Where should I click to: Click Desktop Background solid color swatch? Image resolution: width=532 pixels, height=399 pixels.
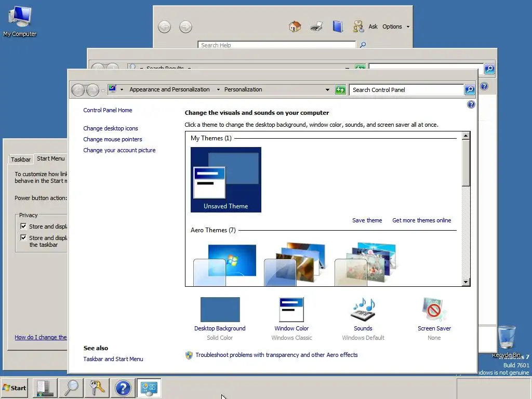pos(220,310)
